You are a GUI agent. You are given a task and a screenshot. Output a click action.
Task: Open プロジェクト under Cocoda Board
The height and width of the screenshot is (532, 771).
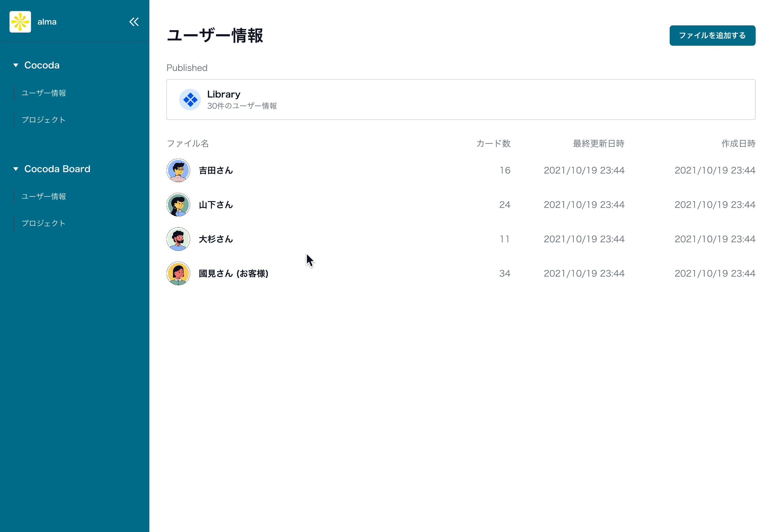43,223
